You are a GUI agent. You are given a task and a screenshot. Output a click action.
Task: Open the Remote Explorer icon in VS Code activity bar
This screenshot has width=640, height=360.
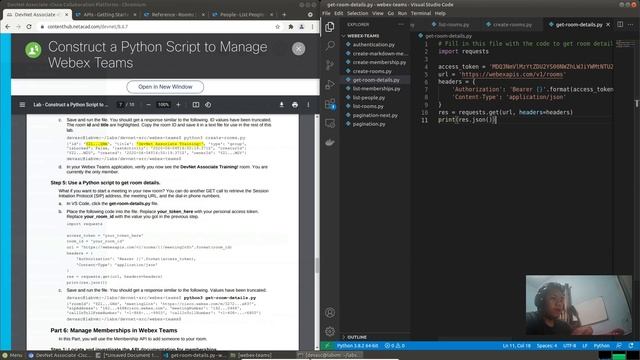330,123
